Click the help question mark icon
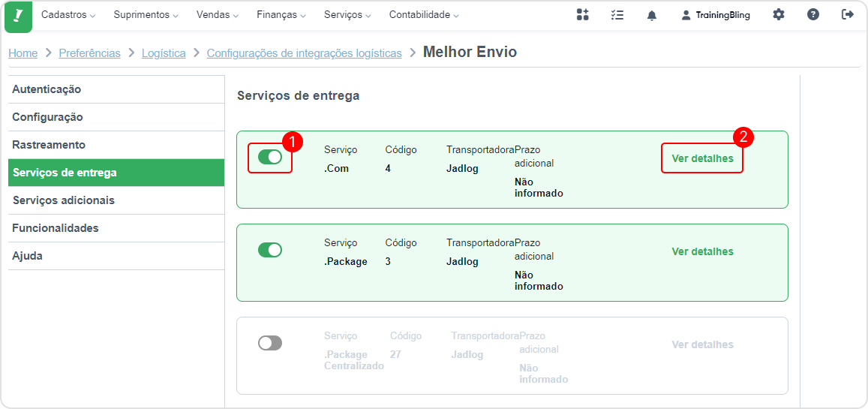 812,15
